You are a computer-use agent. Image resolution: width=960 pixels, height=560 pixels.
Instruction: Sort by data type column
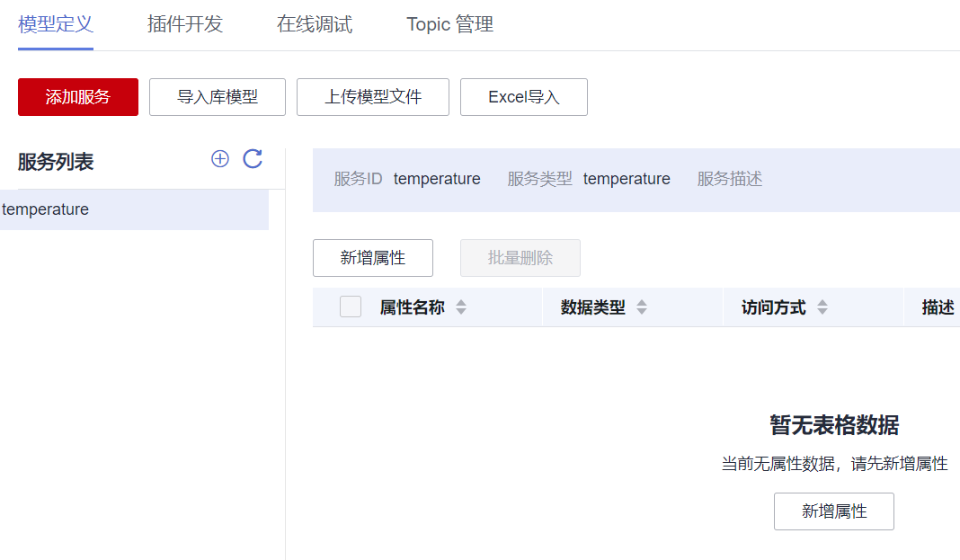click(x=642, y=307)
